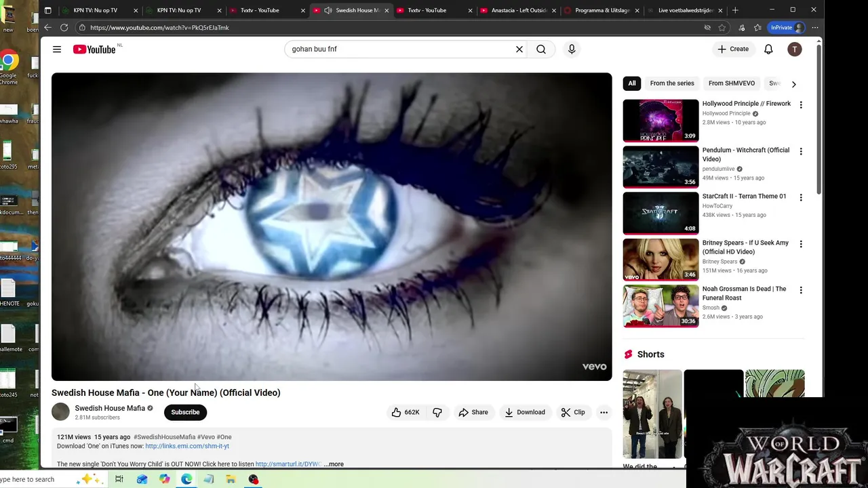Image resolution: width=868 pixels, height=488 pixels.
Task: Switch to Programma & Uitslagen tab
Action: 602,10
